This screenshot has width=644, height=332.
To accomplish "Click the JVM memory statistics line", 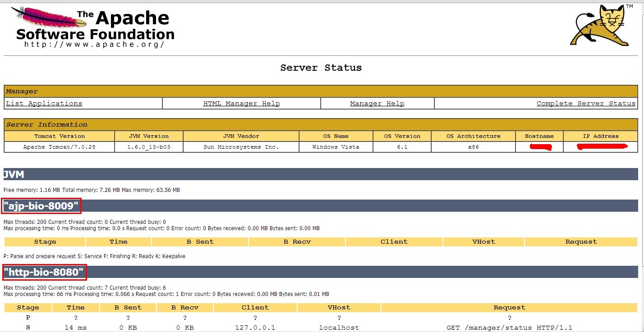I will 92,190.
